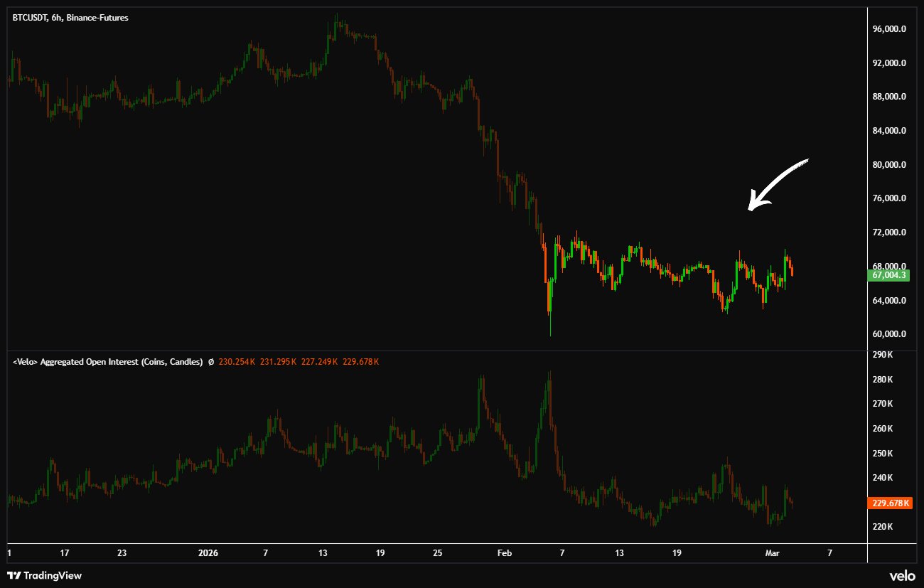This screenshot has height=588, width=924.
Task: Click the 96,000.0 level on the price axis
Action: (x=889, y=29)
